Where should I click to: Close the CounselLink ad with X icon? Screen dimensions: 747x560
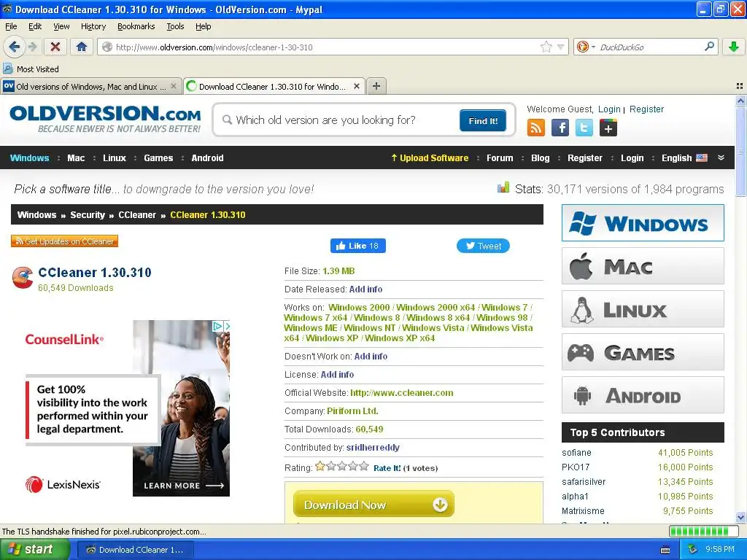(227, 326)
